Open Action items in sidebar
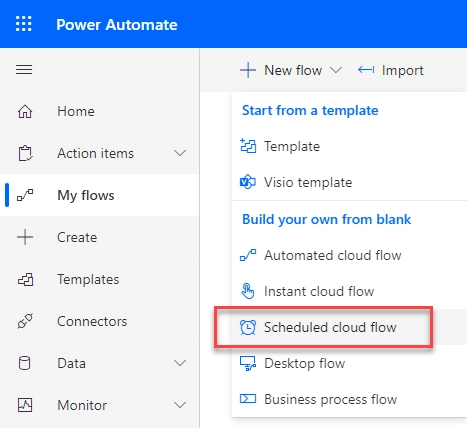467x428 pixels. click(x=95, y=153)
